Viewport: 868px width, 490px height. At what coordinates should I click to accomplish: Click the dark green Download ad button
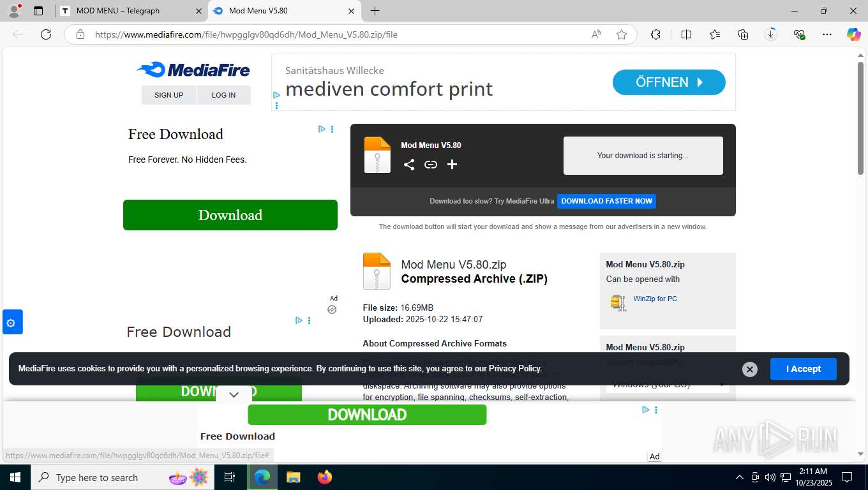coord(230,215)
